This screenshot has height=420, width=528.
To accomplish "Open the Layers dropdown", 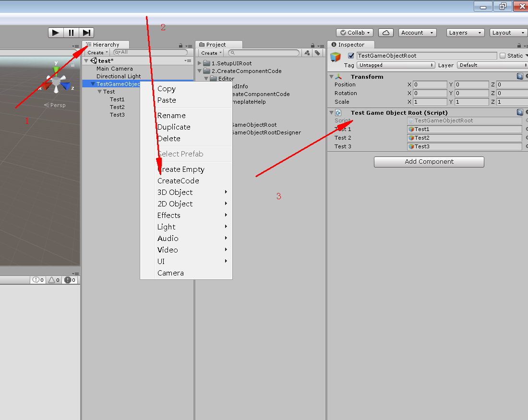I will (x=465, y=33).
